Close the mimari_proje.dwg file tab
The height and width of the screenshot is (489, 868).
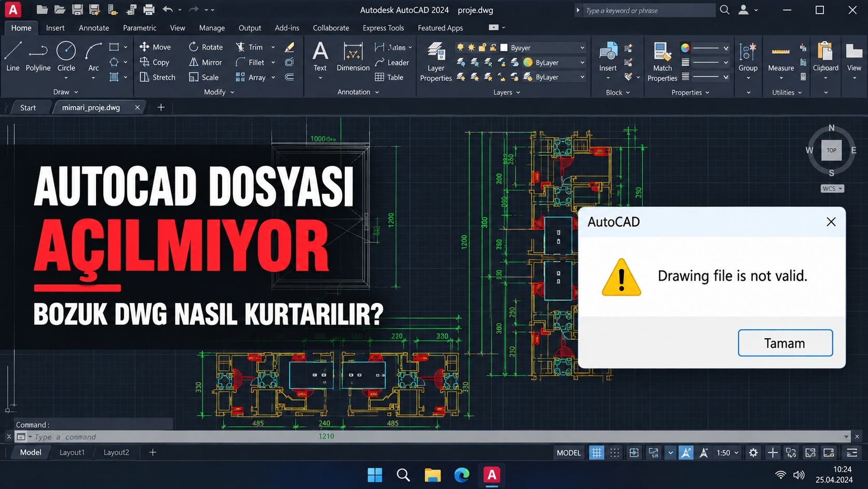137,108
